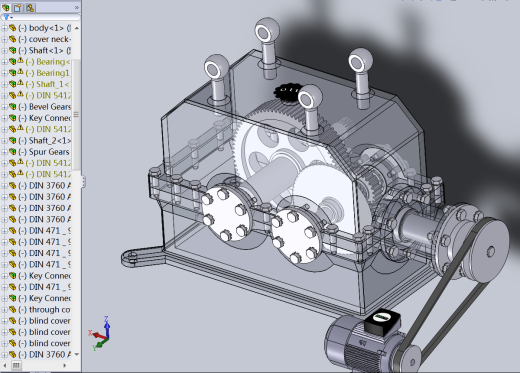Screen dimensions: 520x373
Task: Expand the cover neck component node
Action: (x=4, y=40)
